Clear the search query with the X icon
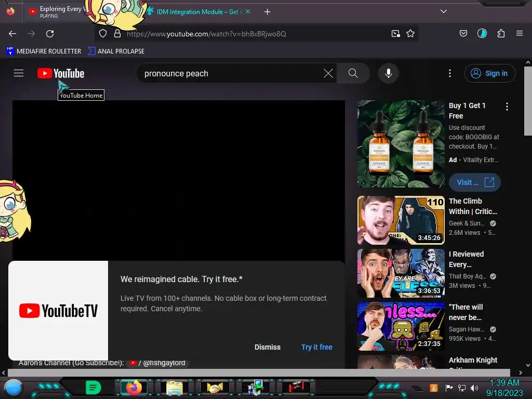Screen dimensions: 532x399 tap(328, 73)
